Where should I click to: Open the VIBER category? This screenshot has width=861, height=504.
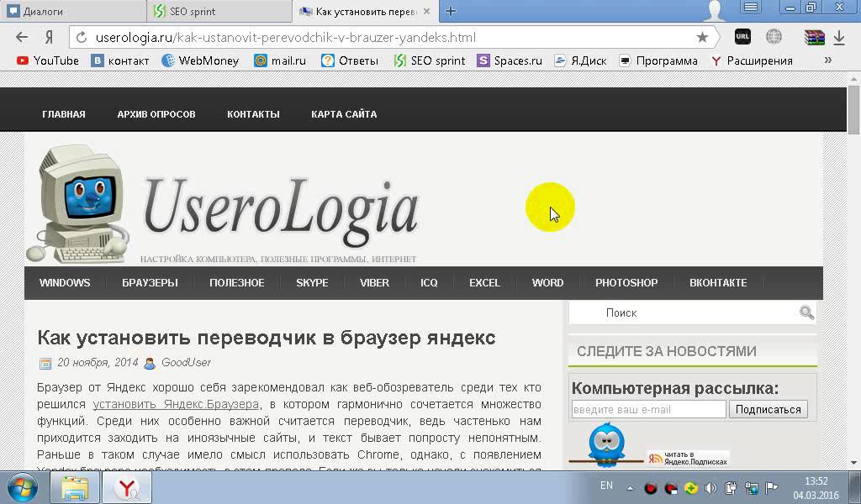374,282
